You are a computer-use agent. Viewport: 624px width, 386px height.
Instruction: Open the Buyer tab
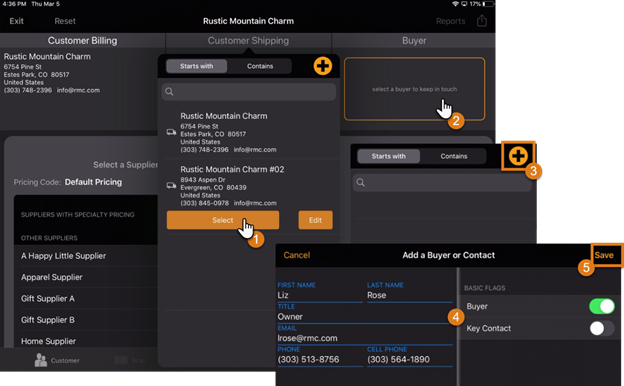pos(414,41)
